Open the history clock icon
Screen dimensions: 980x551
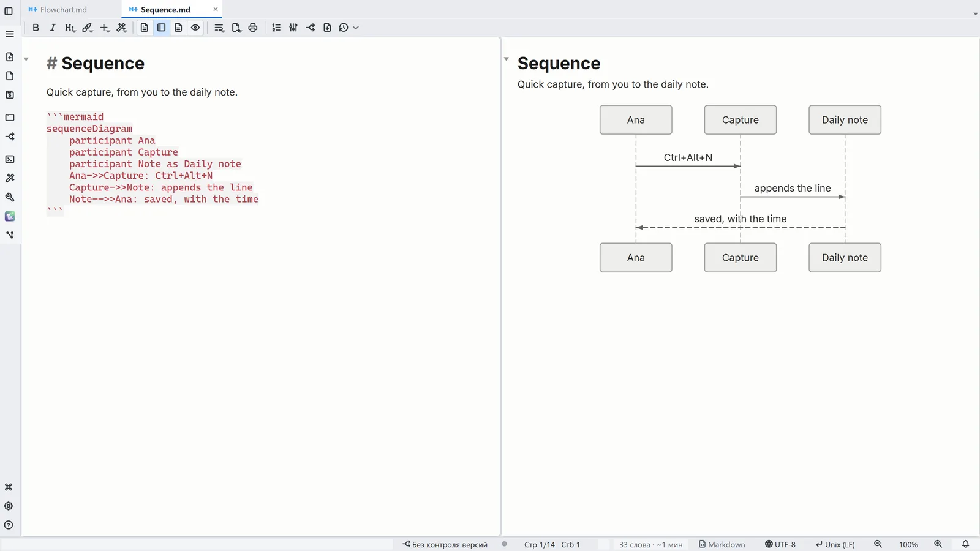(x=344, y=28)
